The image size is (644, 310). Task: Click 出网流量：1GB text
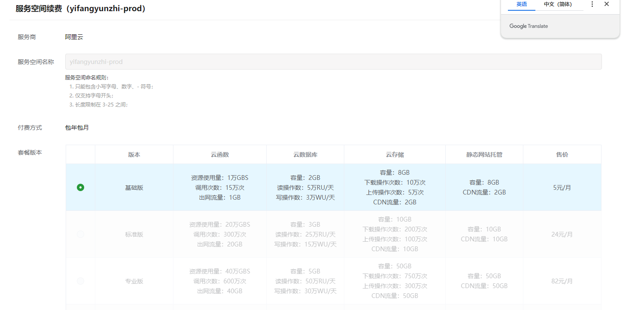(x=220, y=198)
